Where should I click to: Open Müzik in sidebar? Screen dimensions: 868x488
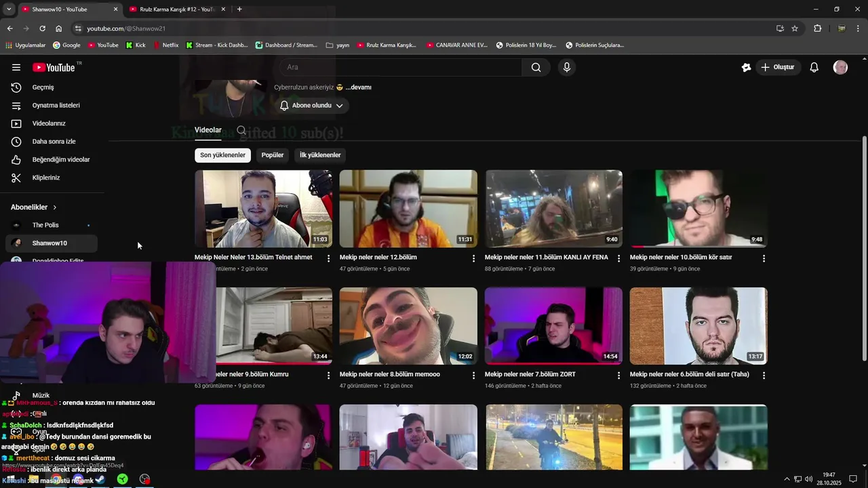tap(41, 396)
